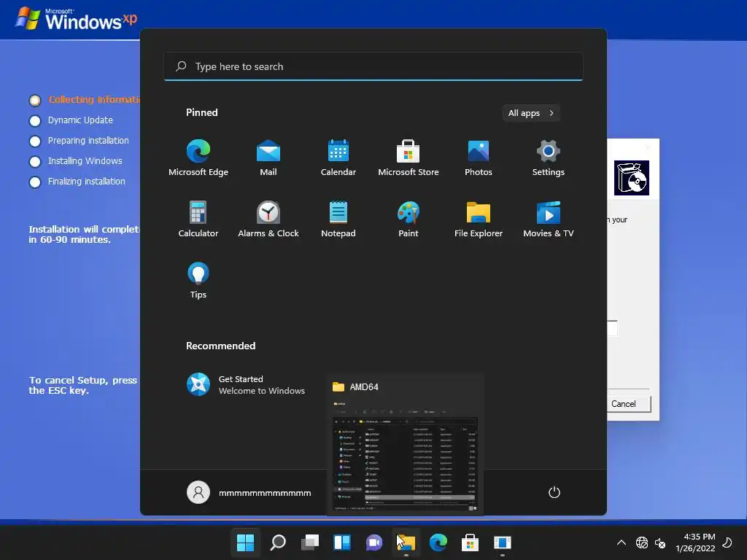Viewport: 747px width, 560px height.
Task: Open Chat on the taskbar
Action: [374, 542]
